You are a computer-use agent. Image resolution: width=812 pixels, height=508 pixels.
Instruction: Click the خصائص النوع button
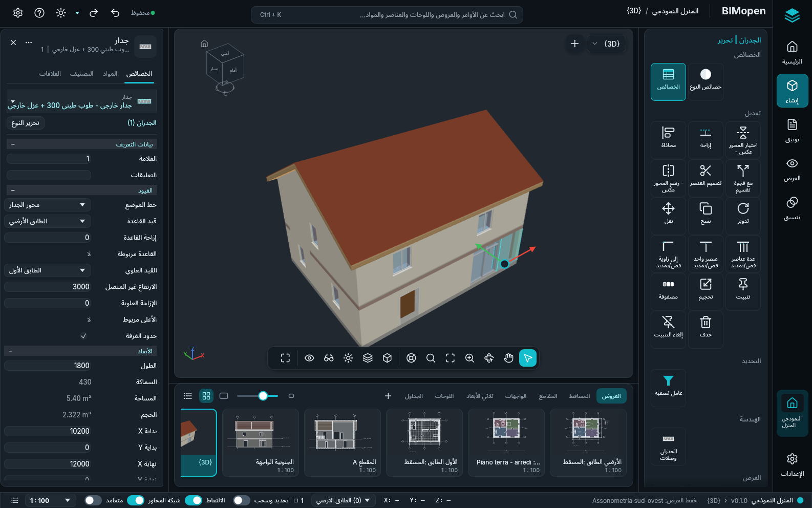pyautogui.click(x=706, y=81)
